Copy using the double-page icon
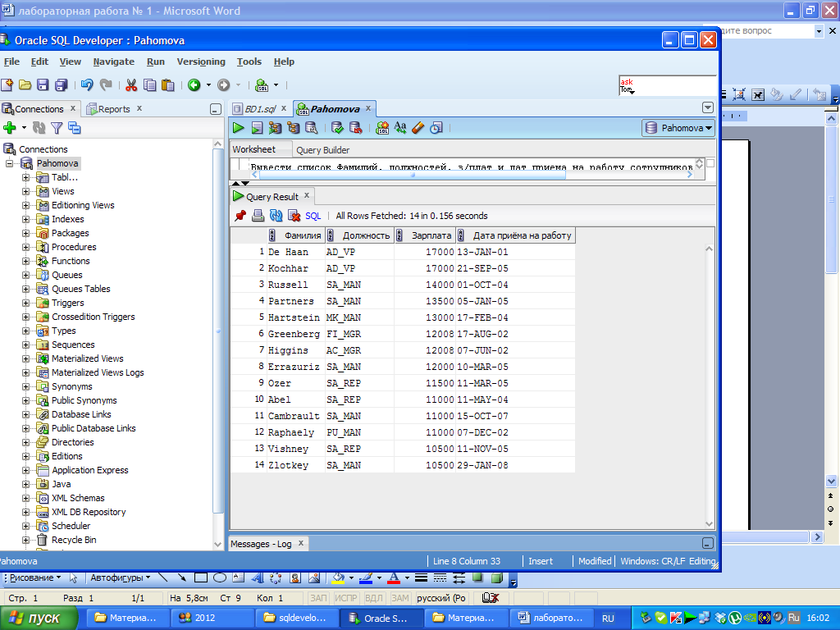 point(150,84)
